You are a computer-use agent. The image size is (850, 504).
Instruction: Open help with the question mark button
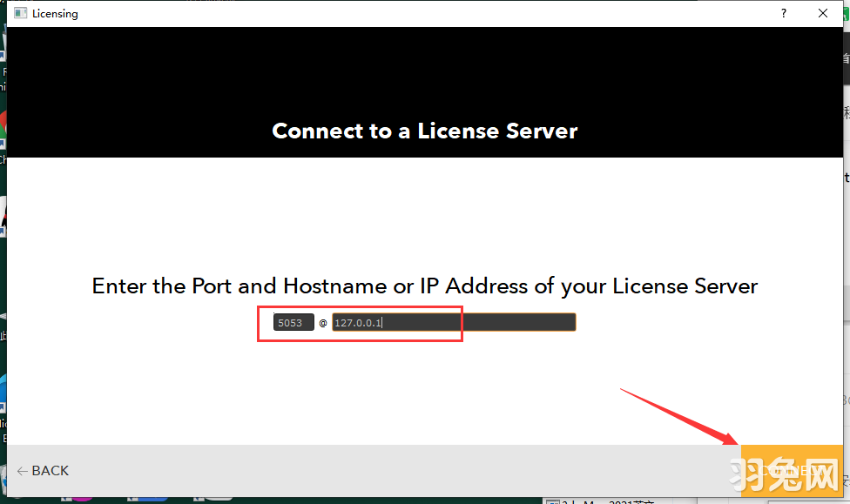click(x=784, y=13)
